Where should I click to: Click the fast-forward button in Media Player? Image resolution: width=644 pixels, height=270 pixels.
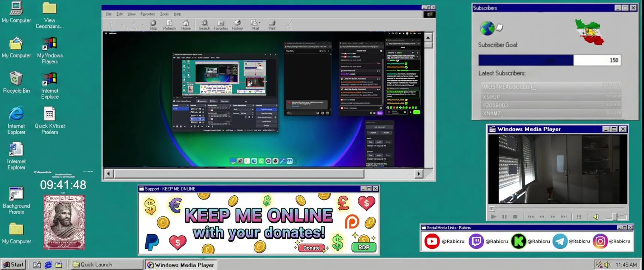(x=553, y=217)
